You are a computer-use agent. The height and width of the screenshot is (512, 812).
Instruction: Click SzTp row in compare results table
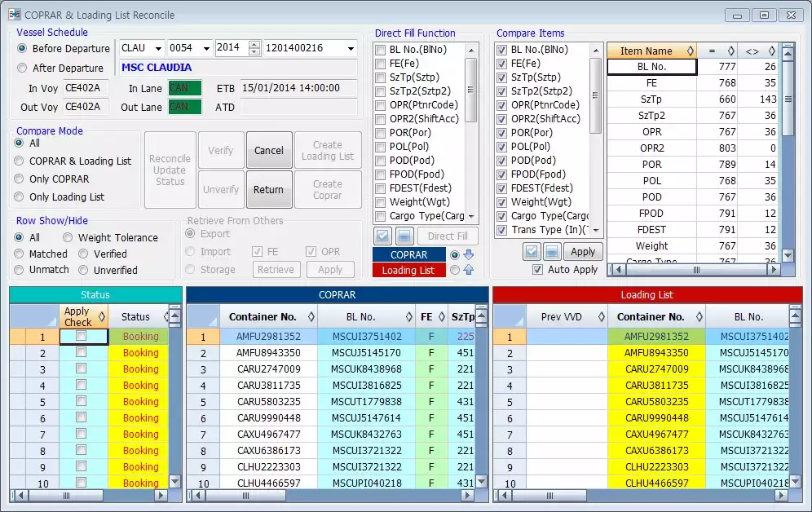coord(691,99)
